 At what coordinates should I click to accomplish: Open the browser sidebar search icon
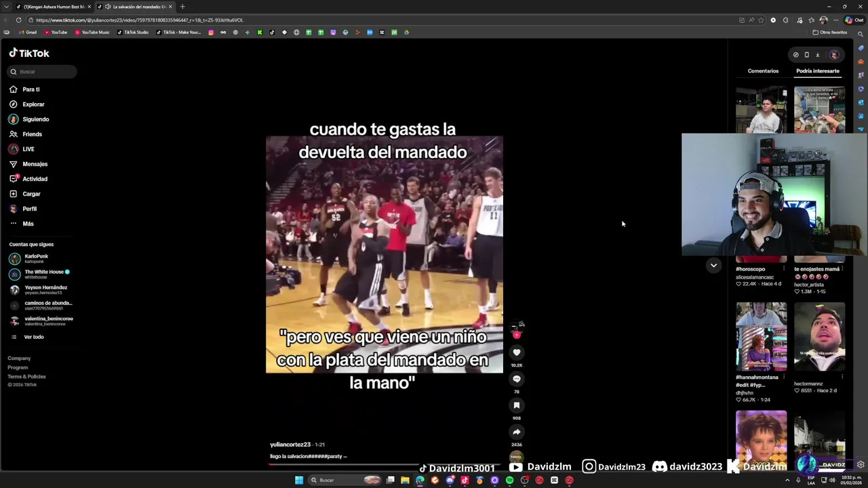coord(861,34)
